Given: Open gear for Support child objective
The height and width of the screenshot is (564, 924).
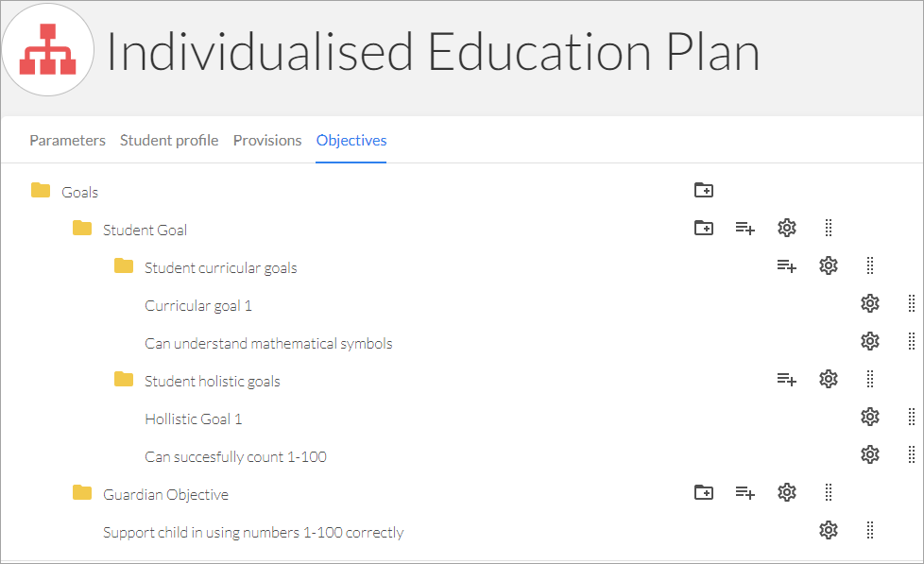Looking at the screenshot, I should pos(829,530).
